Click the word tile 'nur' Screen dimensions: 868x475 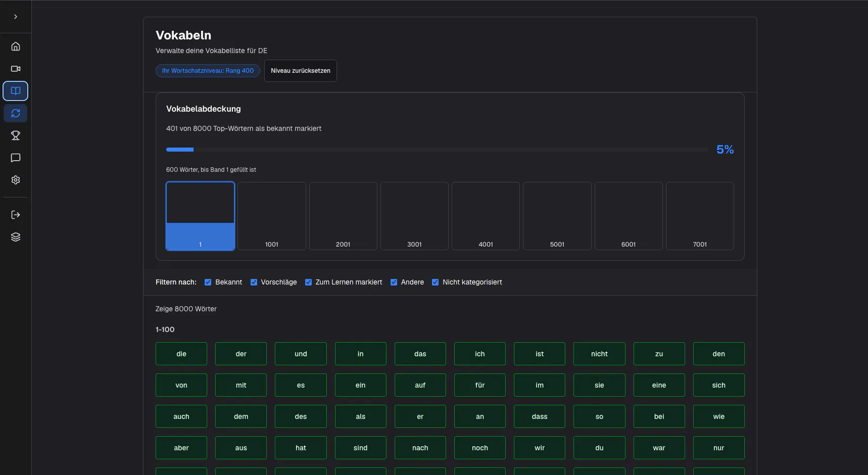tap(719, 448)
